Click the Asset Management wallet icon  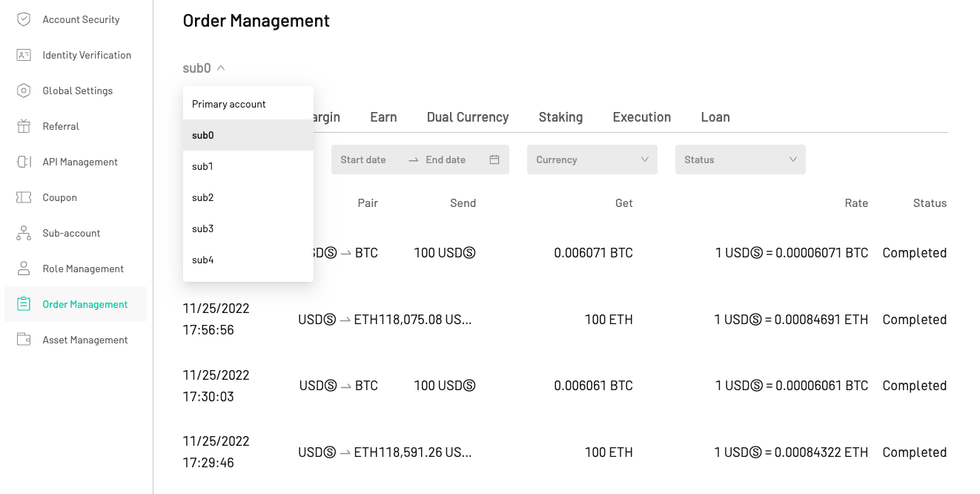(24, 340)
